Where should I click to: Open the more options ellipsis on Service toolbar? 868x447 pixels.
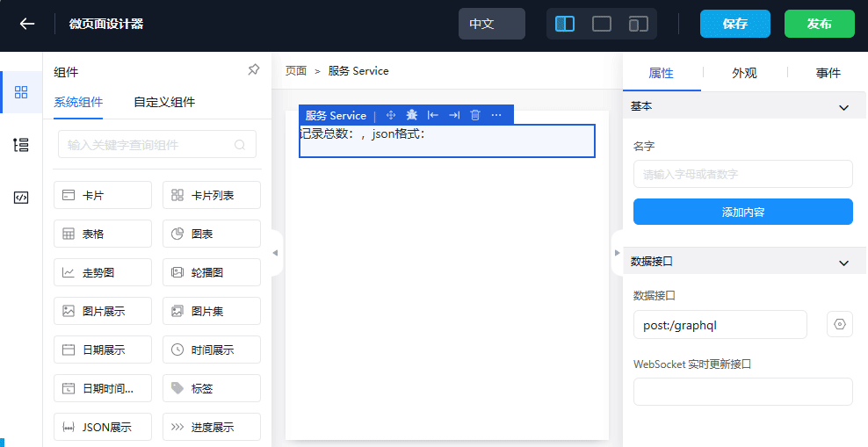click(x=496, y=115)
